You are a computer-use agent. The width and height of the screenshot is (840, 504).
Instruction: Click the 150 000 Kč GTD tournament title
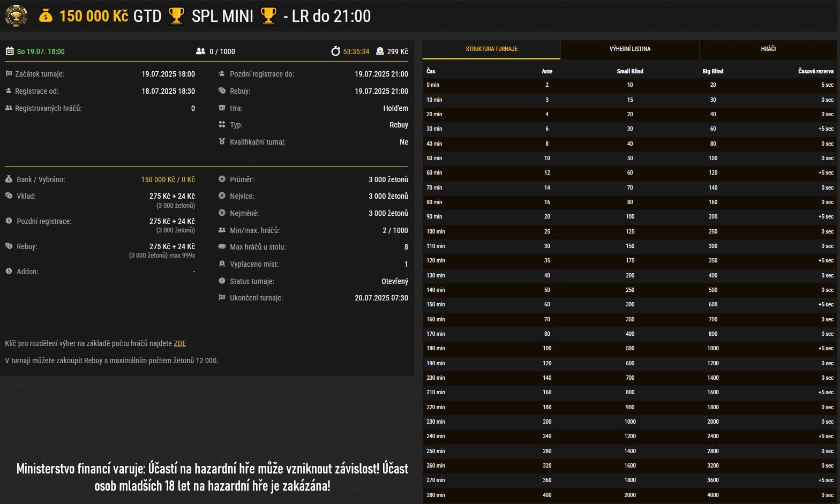pyautogui.click(x=110, y=16)
